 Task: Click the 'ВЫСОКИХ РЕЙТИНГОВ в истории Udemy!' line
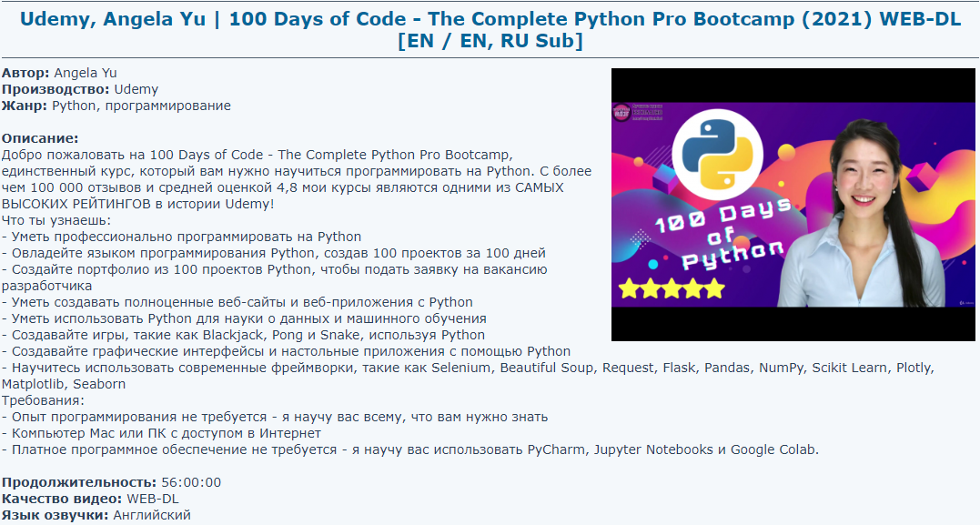pos(137,204)
